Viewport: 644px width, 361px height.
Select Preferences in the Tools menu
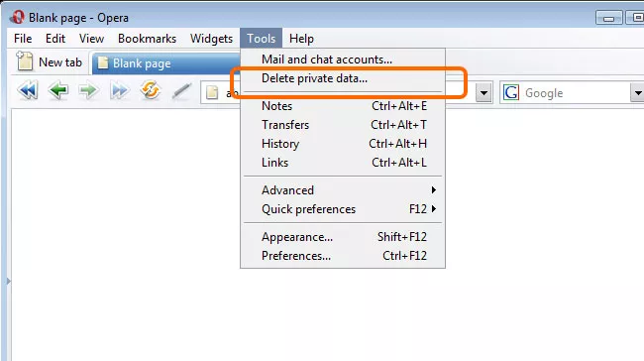[343, 256]
